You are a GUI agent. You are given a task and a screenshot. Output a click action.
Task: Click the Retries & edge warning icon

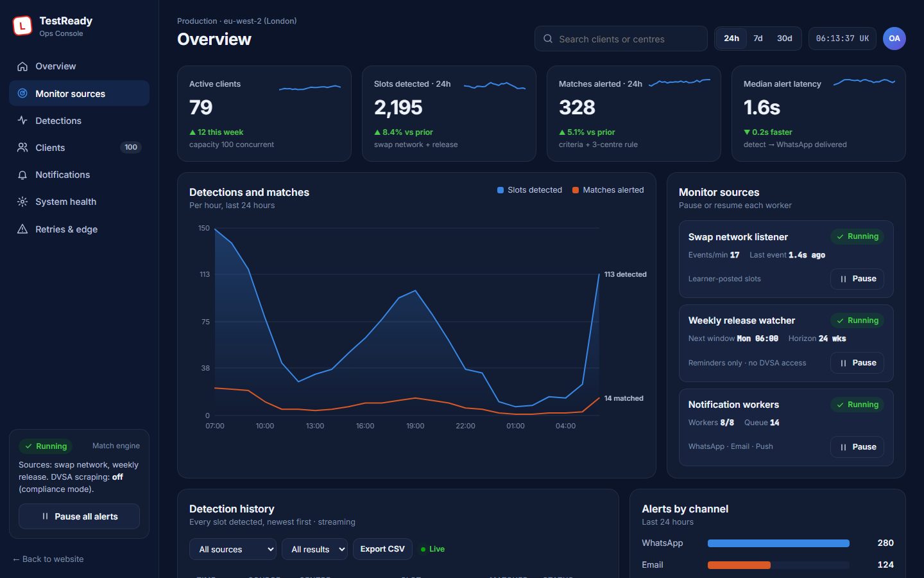(22, 229)
